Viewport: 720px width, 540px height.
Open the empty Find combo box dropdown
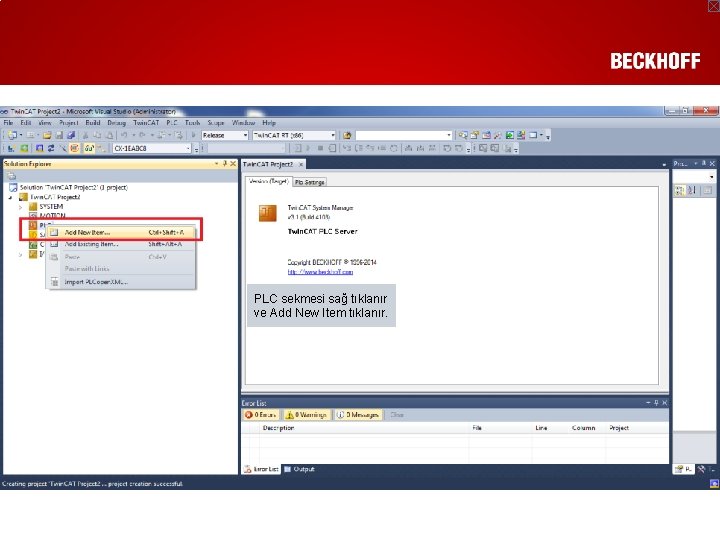point(449,135)
